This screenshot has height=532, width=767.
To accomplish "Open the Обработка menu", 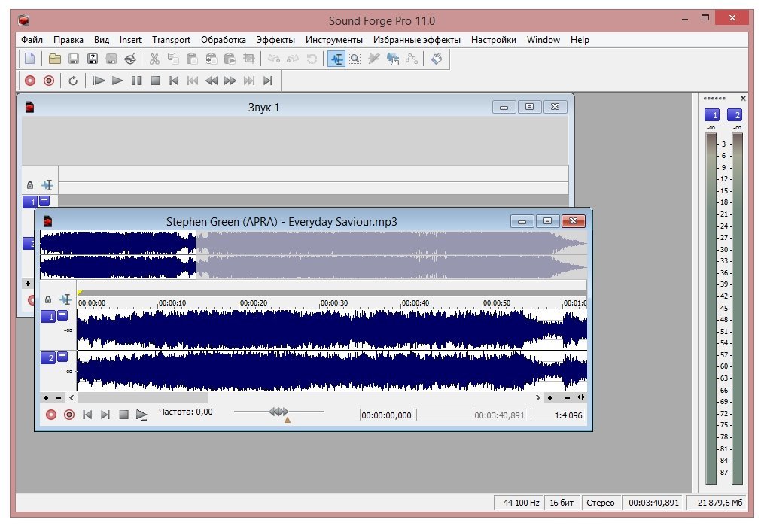I will [x=223, y=40].
